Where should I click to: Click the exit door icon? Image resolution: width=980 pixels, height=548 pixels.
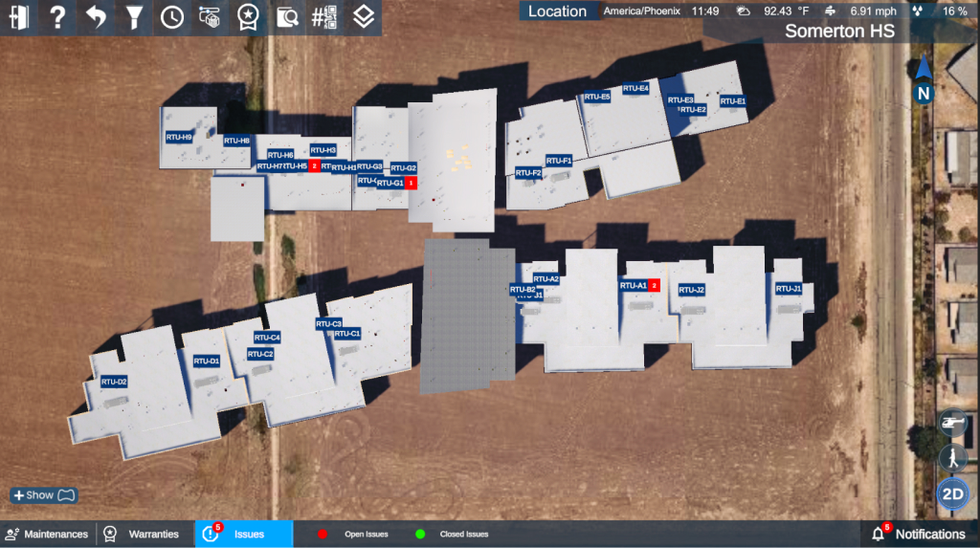[x=19, y=17]
